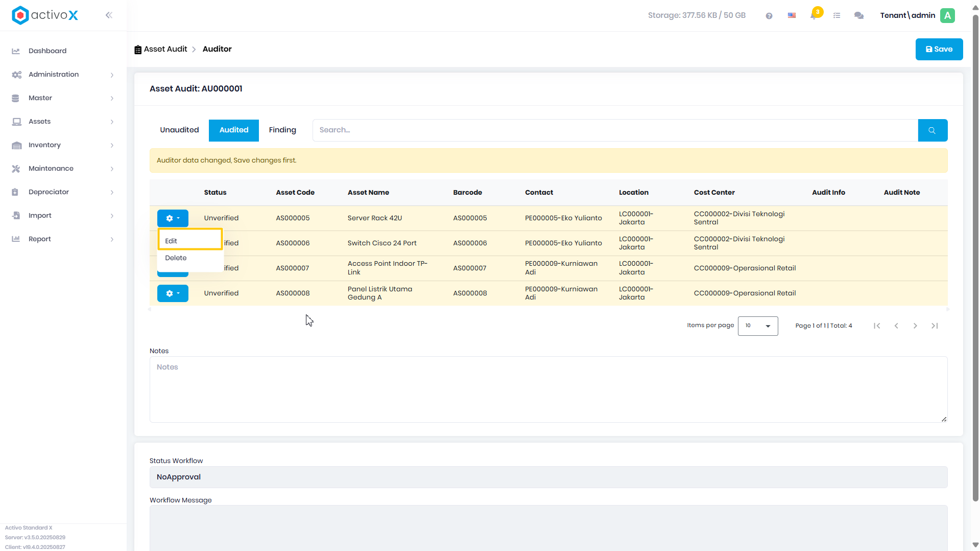Image resolution: width=980 pixels, height=551 pixels.
Task: Click the Barcode column header
Action: (x=467, y=193)
